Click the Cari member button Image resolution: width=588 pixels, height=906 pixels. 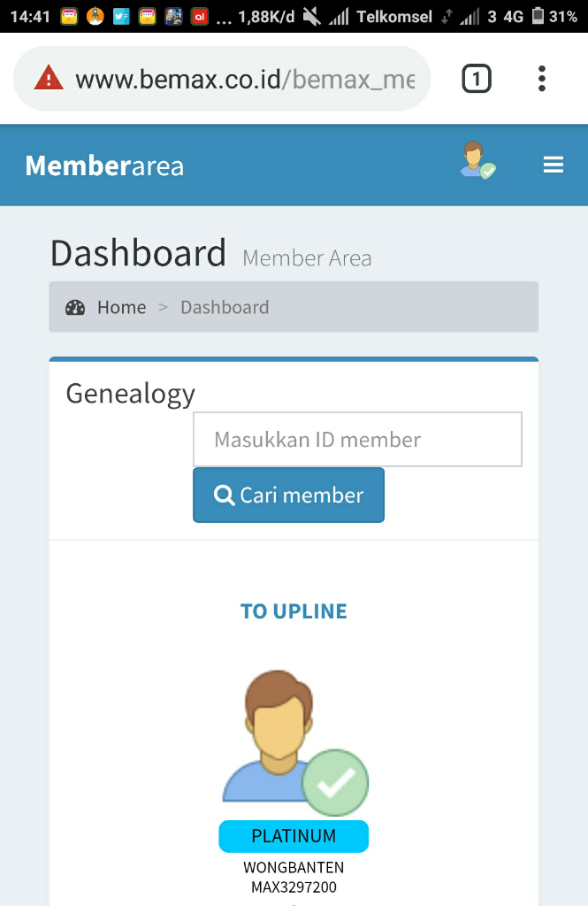pyautogui.click(x=288, y=495)
